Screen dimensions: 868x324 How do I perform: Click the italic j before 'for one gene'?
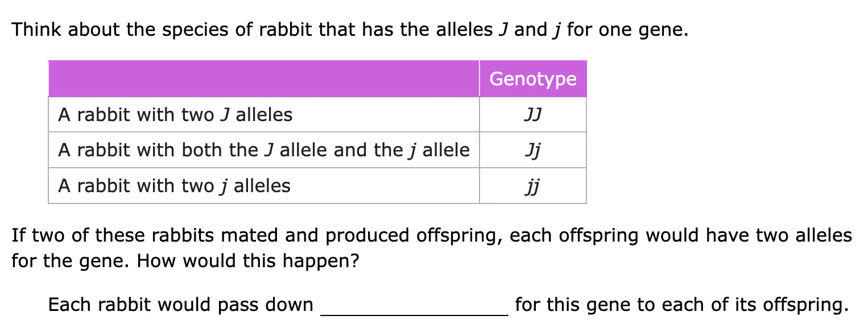[555, 31]
